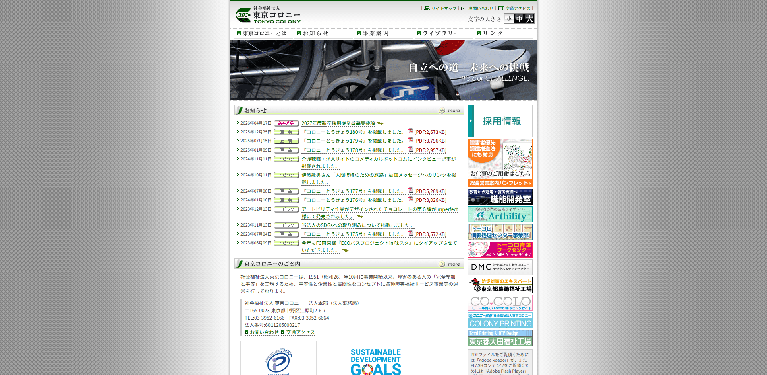Open the 採用情報 banner in the sidebar
The height and width of the screenshot is (375, 767).
click(500, 121)
